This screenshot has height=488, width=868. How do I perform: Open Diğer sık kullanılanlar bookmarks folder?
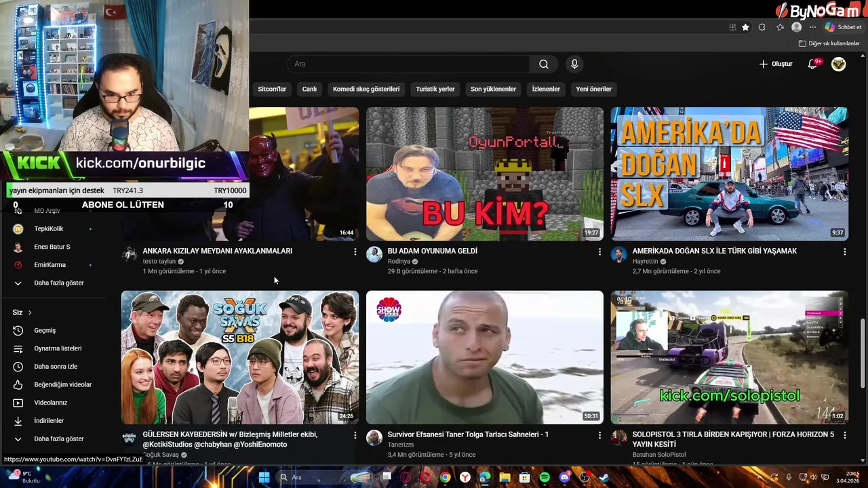coord(829,43)
